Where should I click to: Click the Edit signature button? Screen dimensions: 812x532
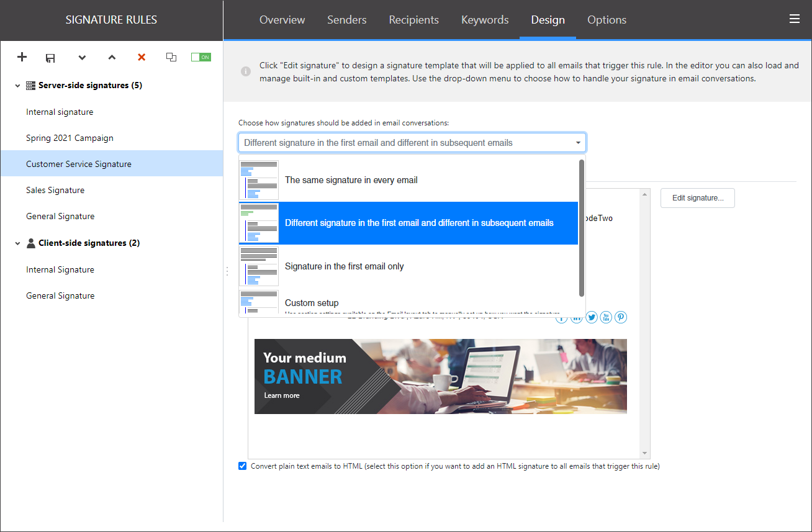point(697,197)
